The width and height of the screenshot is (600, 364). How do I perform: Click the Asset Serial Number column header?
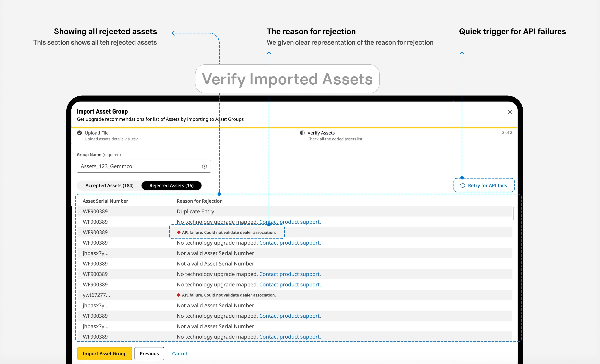105,201
